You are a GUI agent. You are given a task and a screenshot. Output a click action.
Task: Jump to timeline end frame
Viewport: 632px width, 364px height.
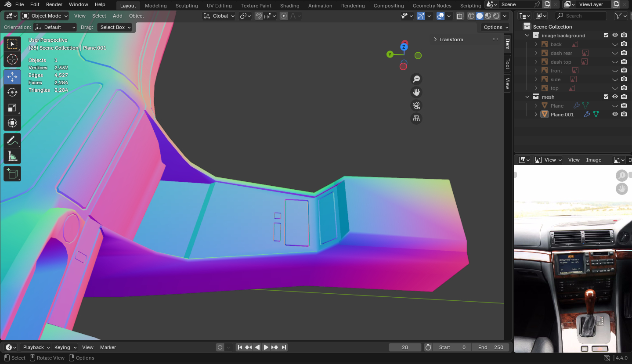[284, 347]
